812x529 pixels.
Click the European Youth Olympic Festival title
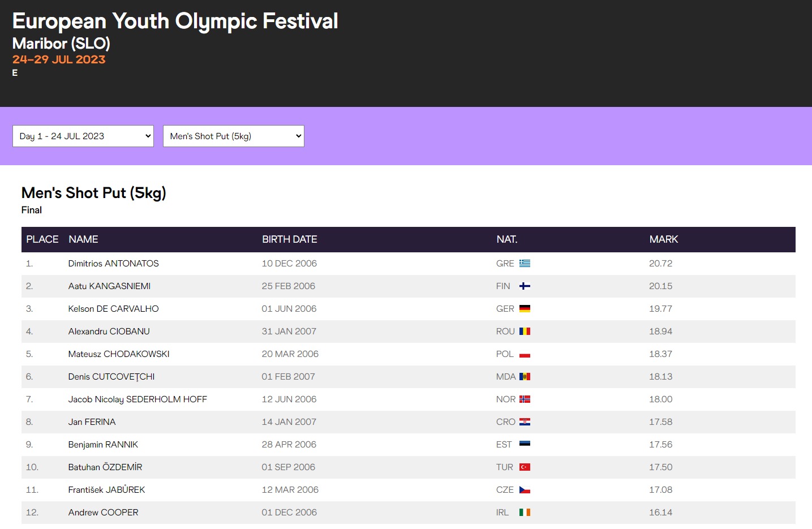click(175, 21)
